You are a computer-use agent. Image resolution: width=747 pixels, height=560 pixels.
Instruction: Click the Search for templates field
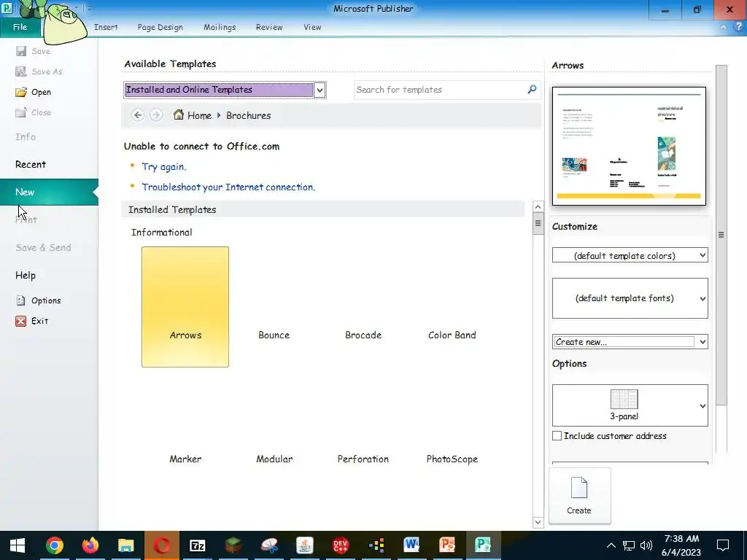pos(440,90)
